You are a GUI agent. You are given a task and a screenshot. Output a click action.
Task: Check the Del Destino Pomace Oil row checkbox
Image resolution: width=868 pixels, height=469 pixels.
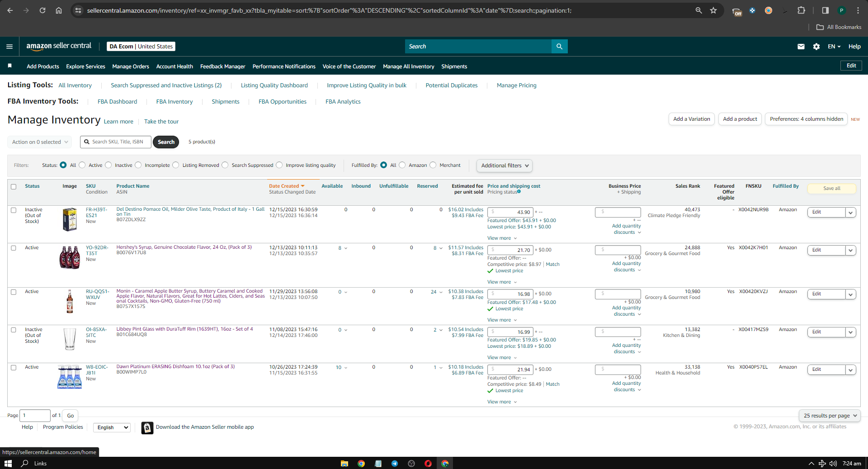click(x=14, y=210)
